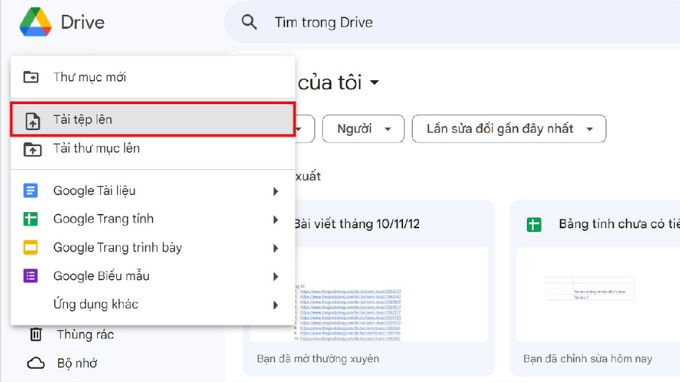
Task: Select Google Tài liệu menu item
Action: pos(153,191)
